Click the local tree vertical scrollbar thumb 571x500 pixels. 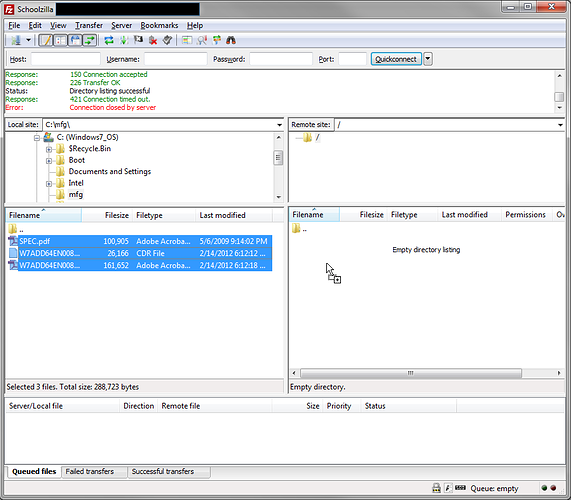(278, 158)
